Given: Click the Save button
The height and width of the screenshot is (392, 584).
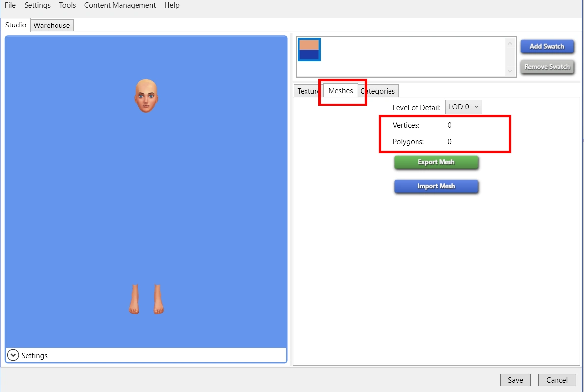Looking at the screenshot, I should point(515,380).
